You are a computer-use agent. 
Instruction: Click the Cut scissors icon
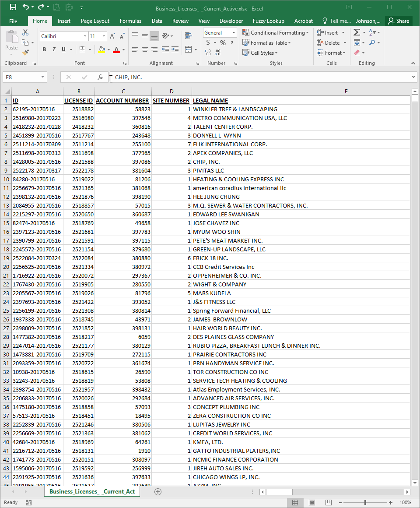pos(25,32)
